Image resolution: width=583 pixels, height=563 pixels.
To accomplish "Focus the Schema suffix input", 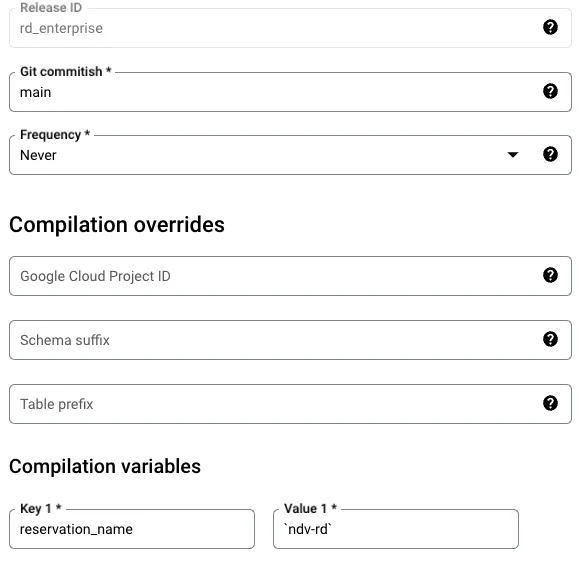I will (290, 340).
